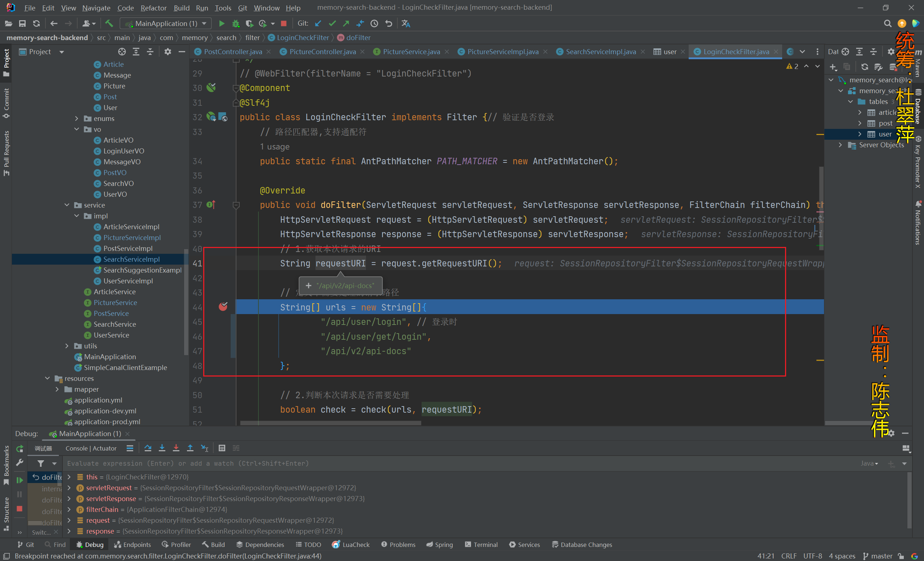Filter debugger frames with funnel icon
The width and height of the screenshot is (924, 561).
(x=40, y=464)
